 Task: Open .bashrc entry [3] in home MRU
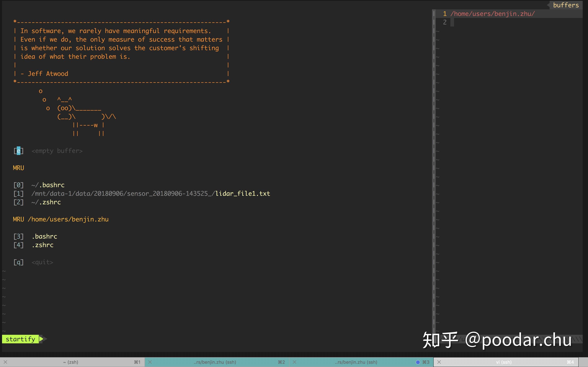(45, 237)
